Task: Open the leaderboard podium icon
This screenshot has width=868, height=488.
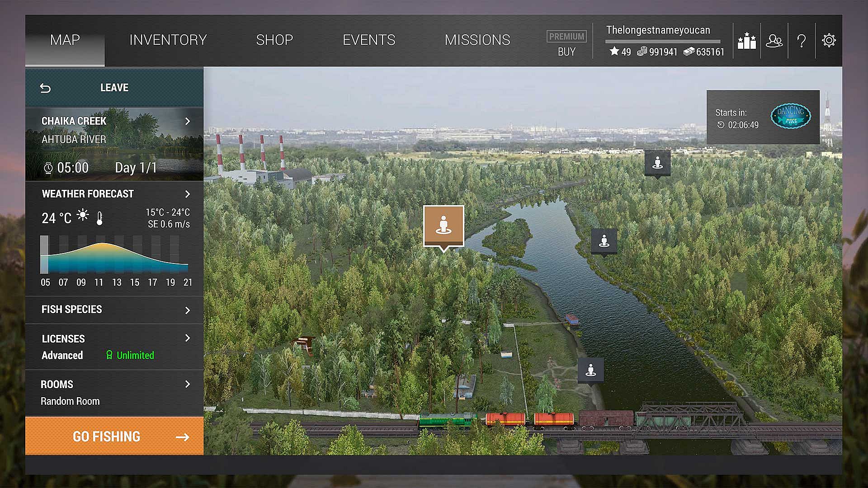Action: [746, 41]
